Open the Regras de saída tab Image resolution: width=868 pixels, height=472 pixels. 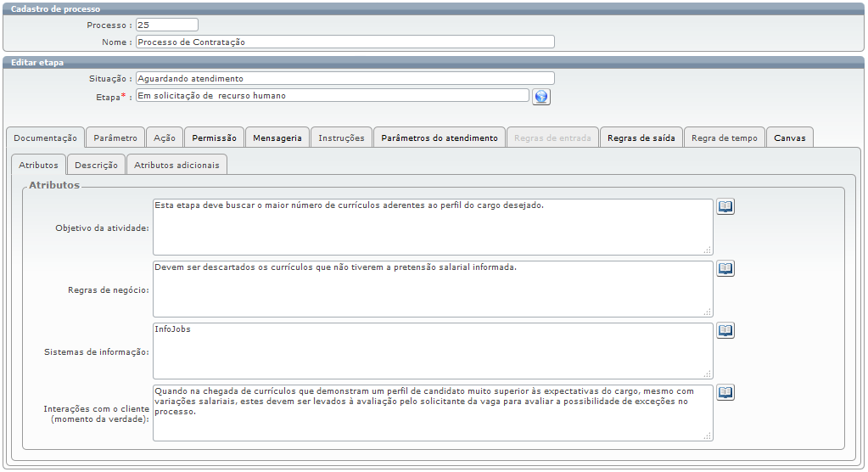pos(641,138)
